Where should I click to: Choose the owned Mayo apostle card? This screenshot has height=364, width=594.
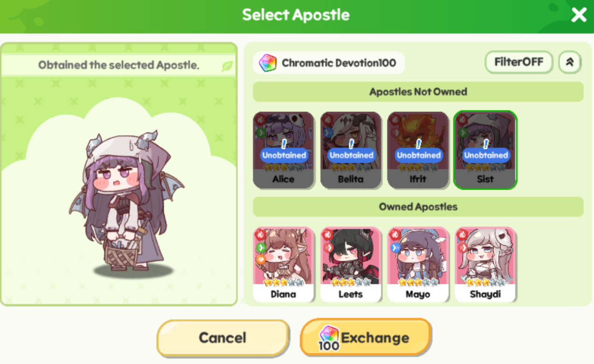(418, 264)
